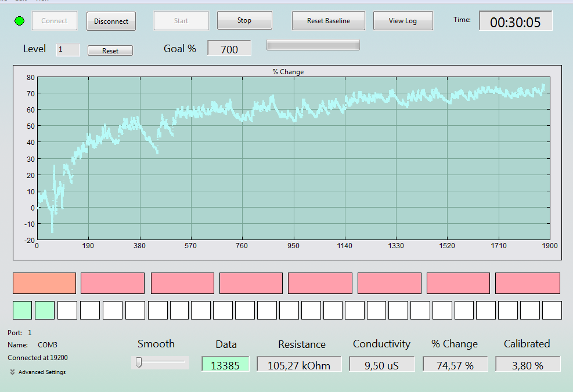Click the Resistance readout field
The height and width of the screenshot is (392, 573).
point(299,364)
